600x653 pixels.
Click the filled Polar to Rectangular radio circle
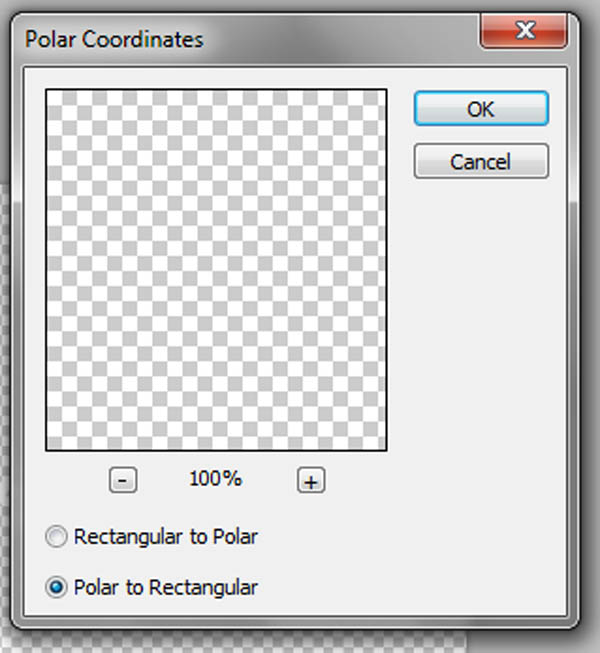(58, 587)
